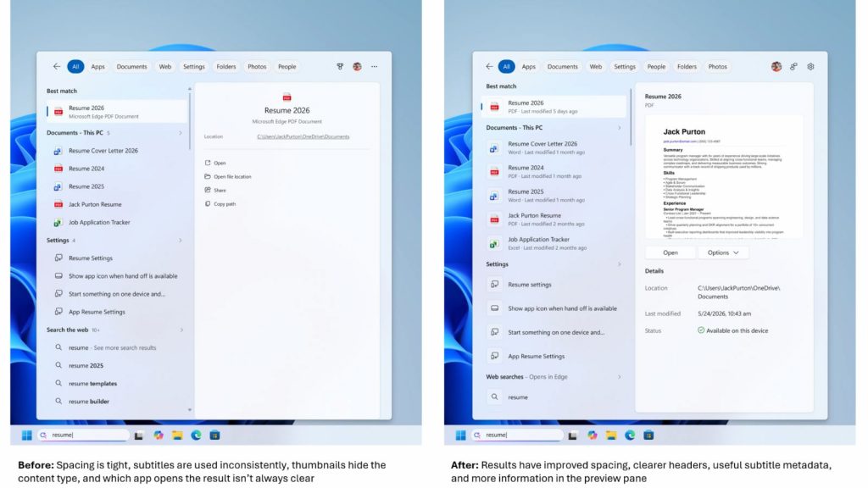Select 'Start something on one device and...' in Before list
Viewport: 868px width, 488px height.
click(x=117, y=294)
